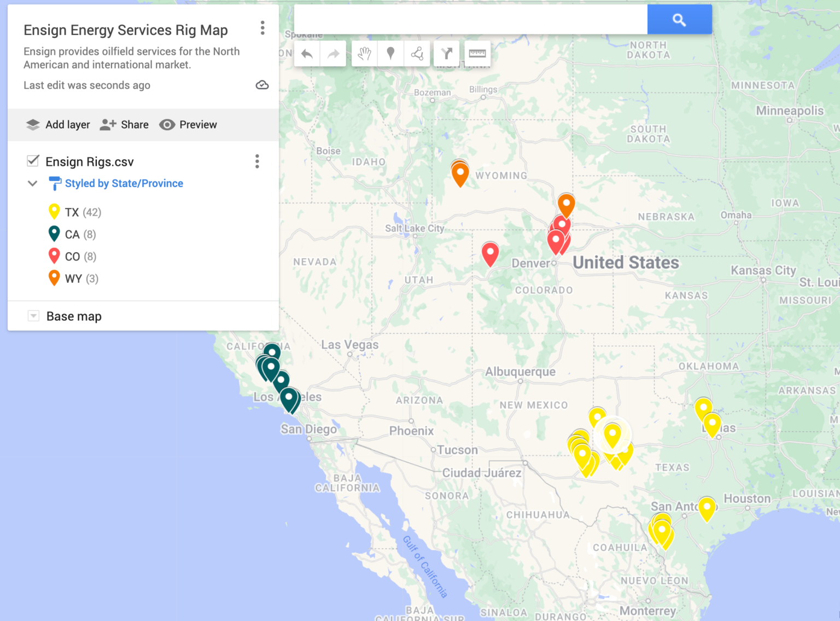Click Add layer
Image resolution: width=840 pixels, height=621 pixels.
58,125
